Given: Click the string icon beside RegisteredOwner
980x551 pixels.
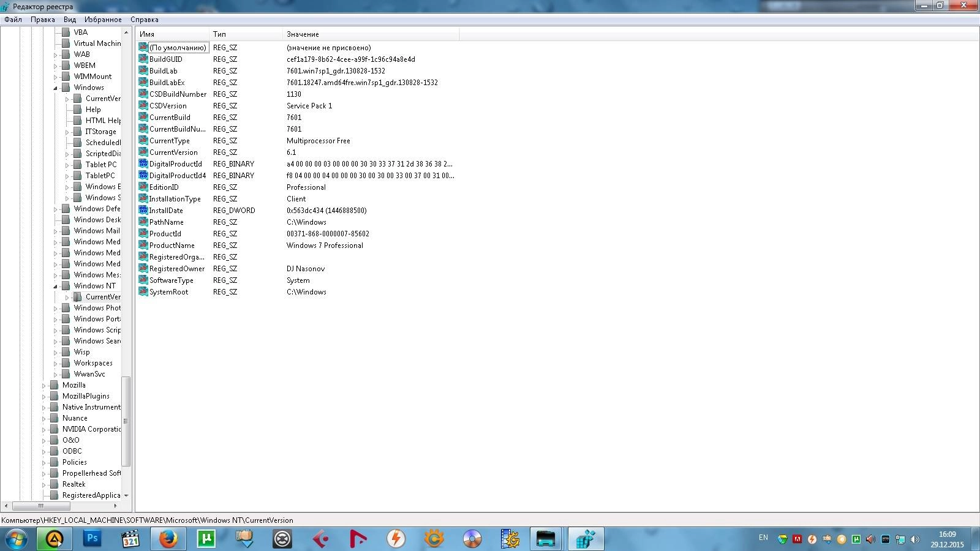Looking at the screenshot, I should coord(143,269).
